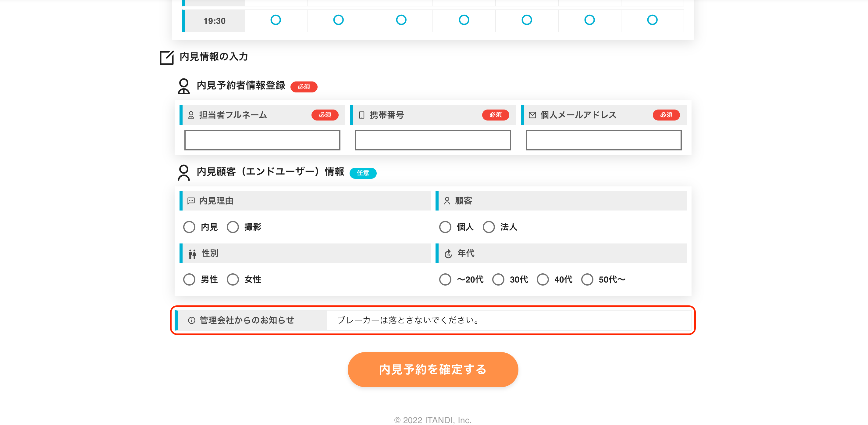868x425 pixels.
Task: Select the sixth 19:30 time slot circle
Action: pos(589,20)
